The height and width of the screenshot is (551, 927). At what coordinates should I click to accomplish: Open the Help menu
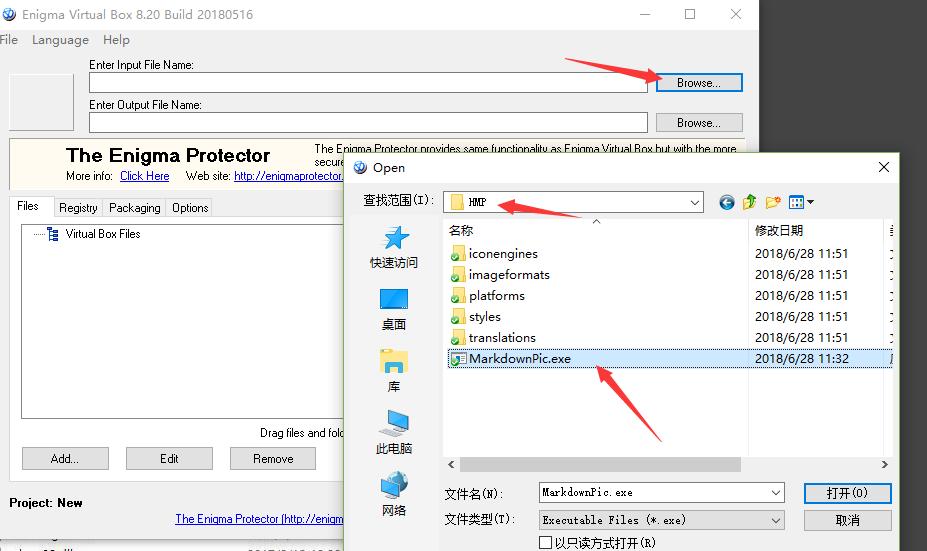[x=116, y=40]
